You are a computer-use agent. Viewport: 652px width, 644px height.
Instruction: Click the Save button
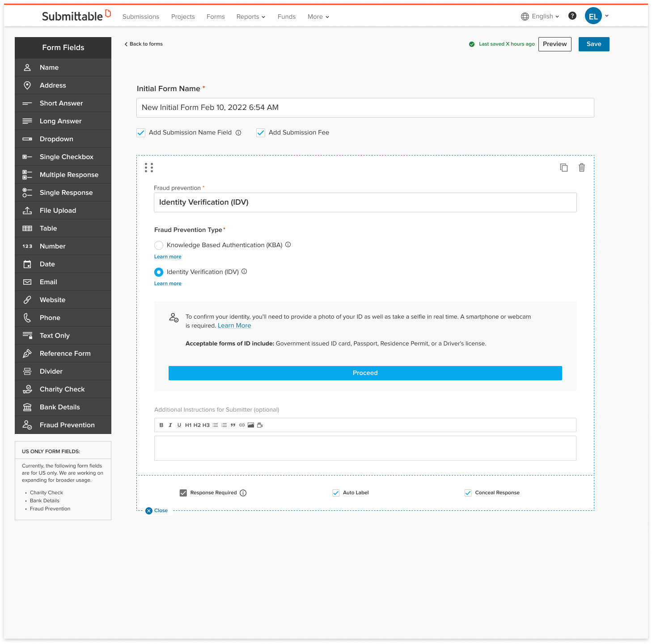(x=594, y=44)
